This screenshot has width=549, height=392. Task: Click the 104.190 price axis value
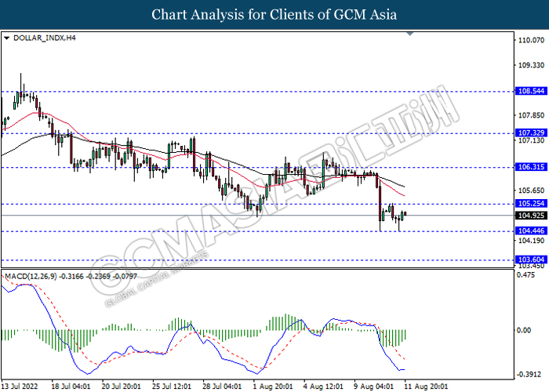(531, 241)
